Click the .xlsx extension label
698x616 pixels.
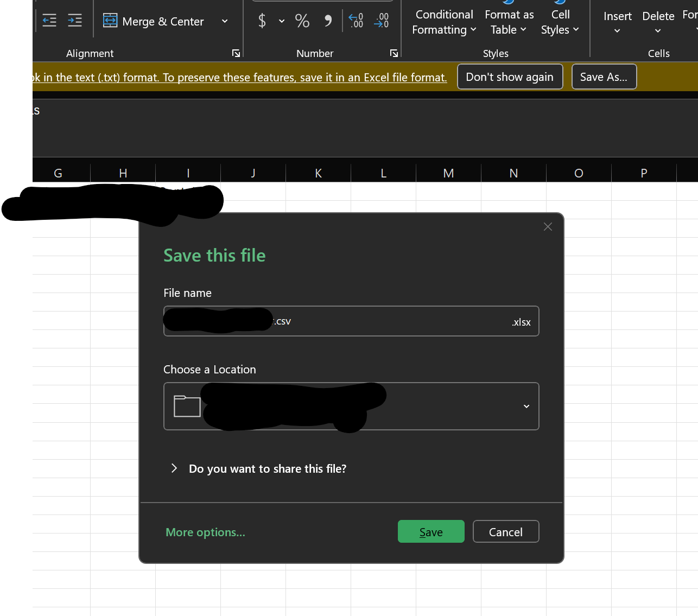click(x=522, y=322)
